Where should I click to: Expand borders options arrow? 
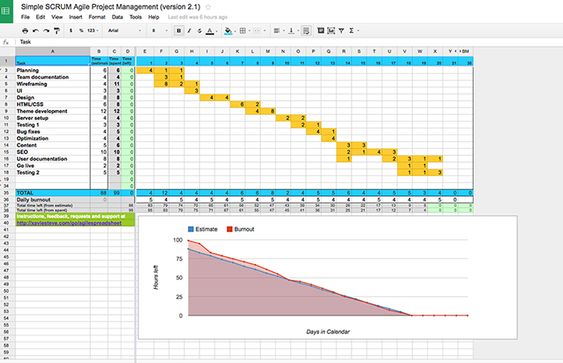pos(250,31)
